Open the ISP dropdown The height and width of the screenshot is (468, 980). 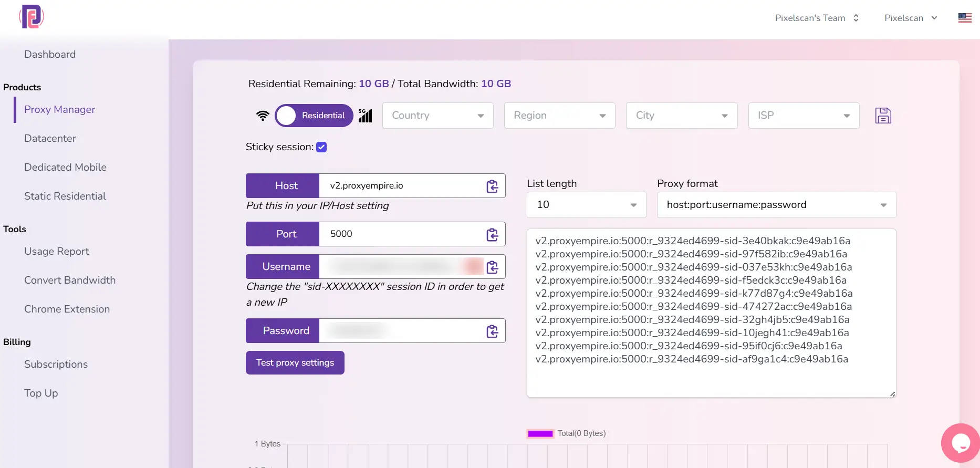click(x=804, y=116)
